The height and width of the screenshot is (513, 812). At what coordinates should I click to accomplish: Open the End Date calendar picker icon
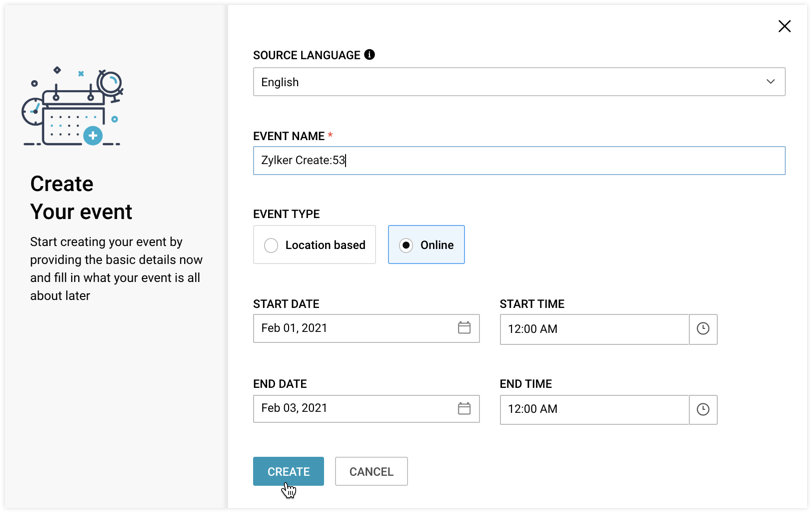(464, 408)
